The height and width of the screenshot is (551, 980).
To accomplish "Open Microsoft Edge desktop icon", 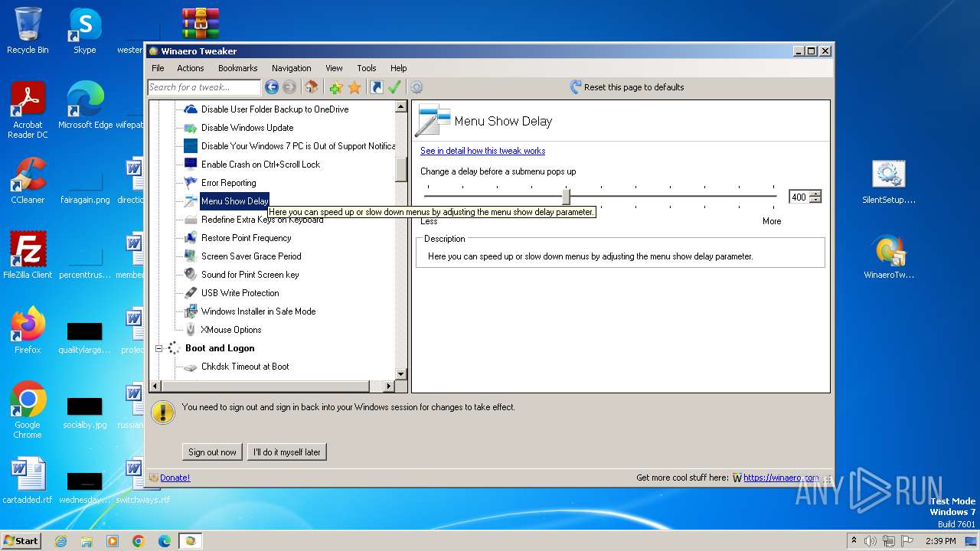I will click(85, 105).
